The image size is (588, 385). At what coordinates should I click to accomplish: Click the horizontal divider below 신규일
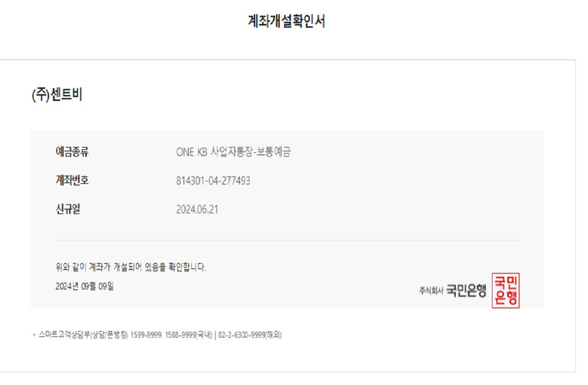coord(287,240)
